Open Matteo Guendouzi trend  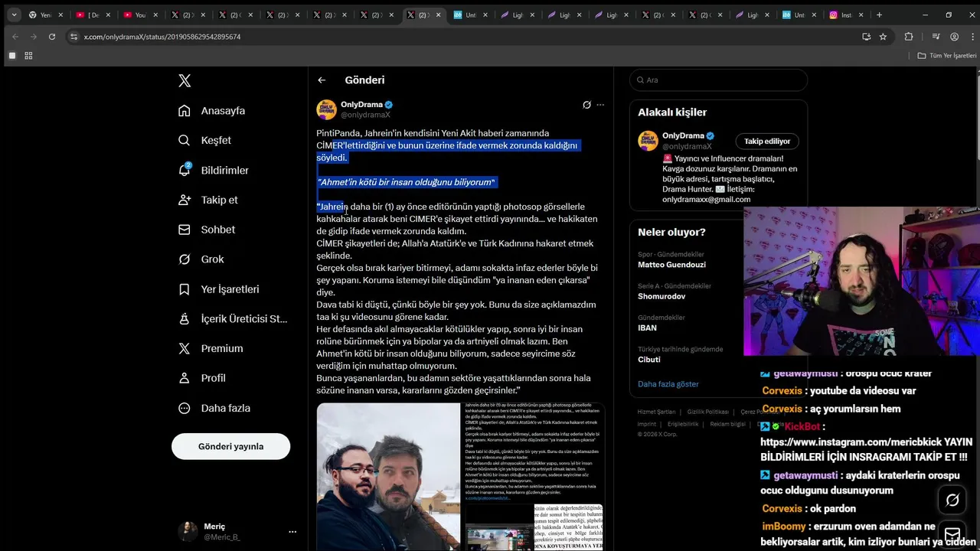[x=671, y=265]
